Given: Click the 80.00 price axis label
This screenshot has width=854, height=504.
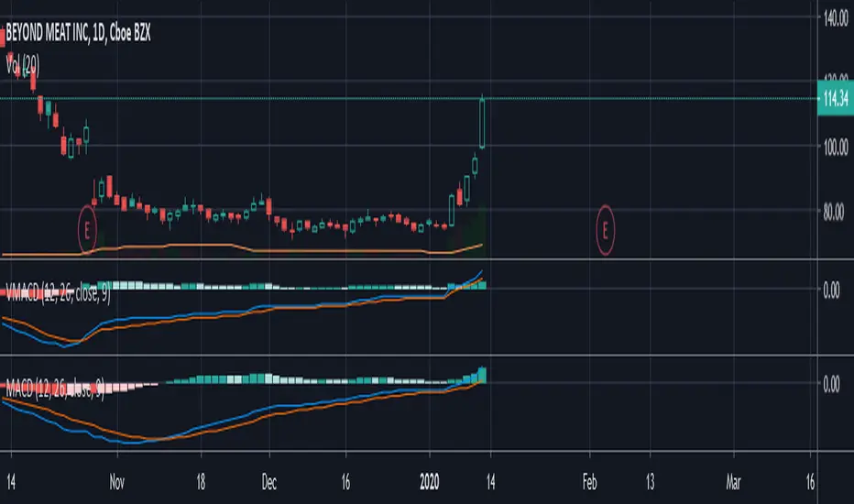Looking at the screenshot, I should [x=833, y=212].
